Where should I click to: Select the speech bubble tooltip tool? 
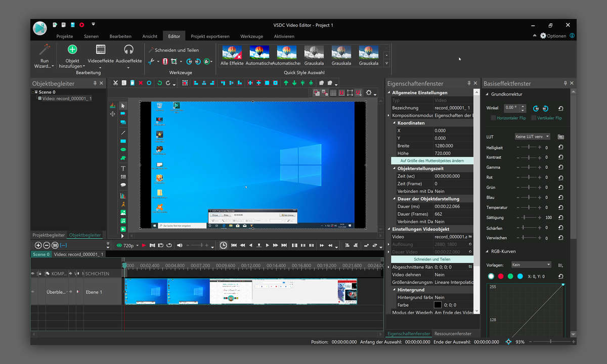[123, 186]
